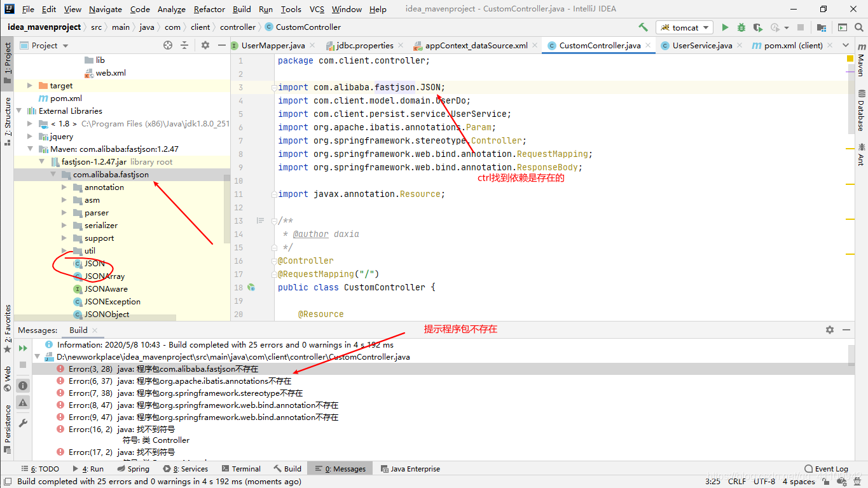Viewport: 868px width, 488px height.
Task: Collapse the CustomController.java file node in the Messages panel
Action: click(x=37, y=356)
